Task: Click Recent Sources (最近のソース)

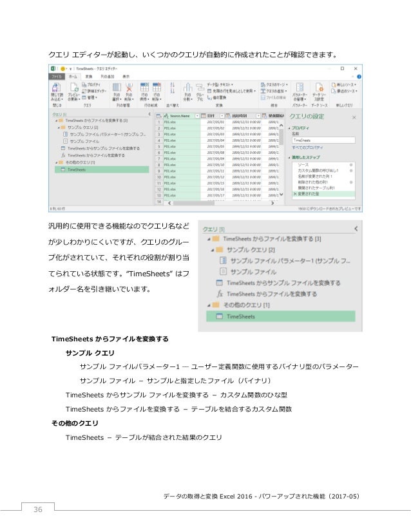Action: 344,91
